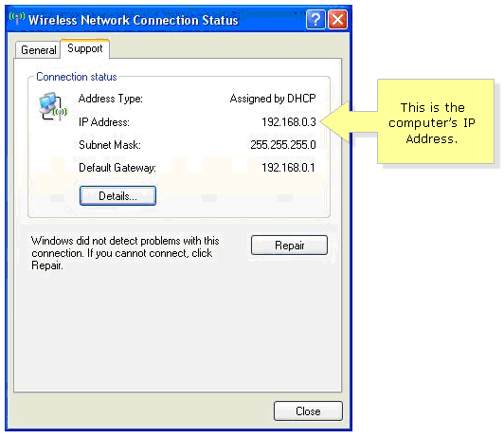Click the Subnet Mask value 255.255.255.0

pyautogui.click(x=283, y=145)
